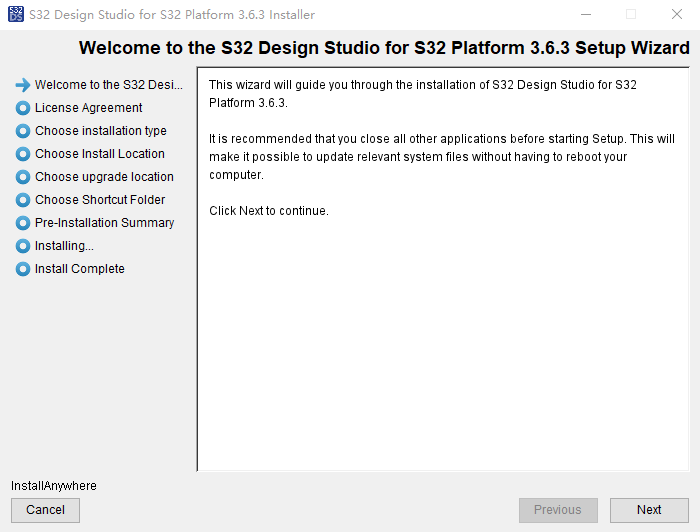Click the bullet icon beside Choose Shortcut Folder
Image resolution: width=700 pixels, height=532 pixels.
coord(23,200)
